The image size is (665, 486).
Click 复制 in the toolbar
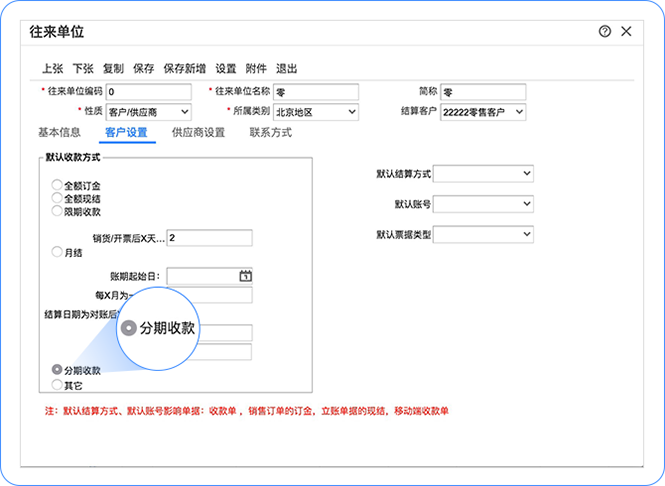coord(113,68)
